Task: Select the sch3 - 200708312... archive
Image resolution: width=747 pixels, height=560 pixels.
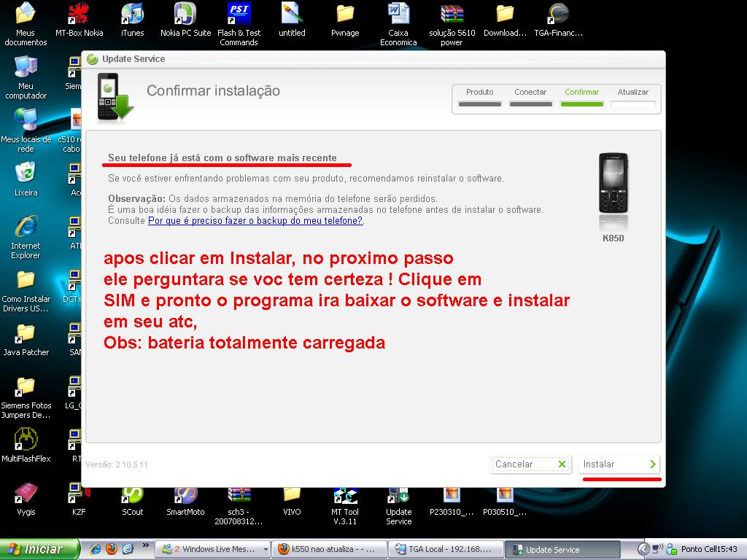Action: pos(239,506)
